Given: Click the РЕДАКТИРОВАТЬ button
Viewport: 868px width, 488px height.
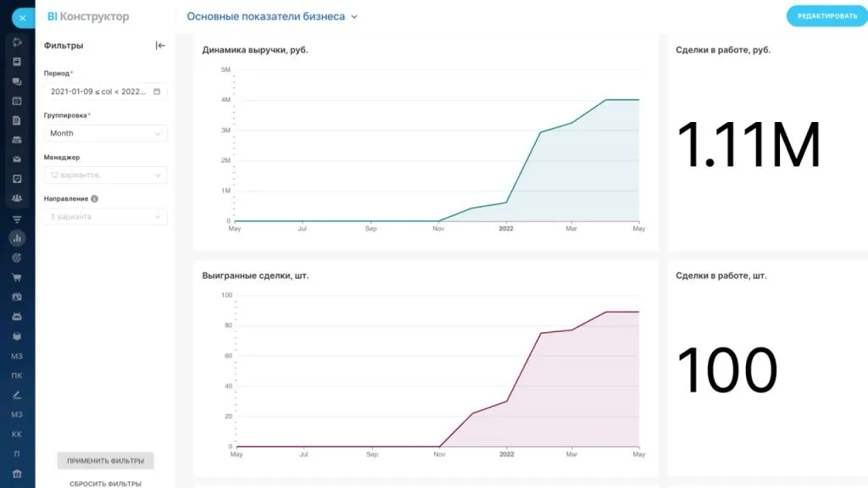Looking at the screenshot, I should [x=826, y=16].
